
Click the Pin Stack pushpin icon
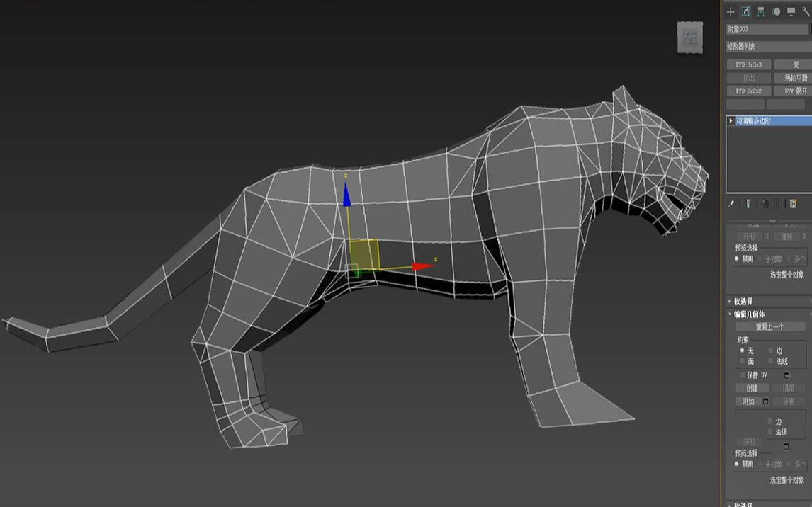click(731, 204)
